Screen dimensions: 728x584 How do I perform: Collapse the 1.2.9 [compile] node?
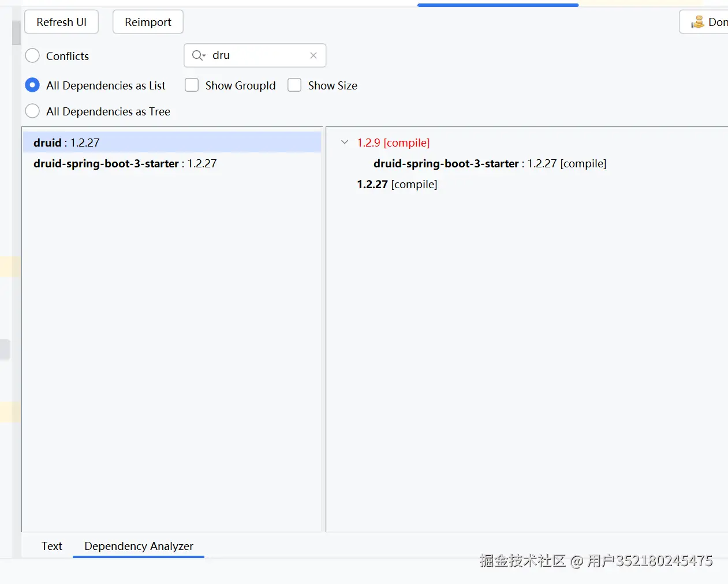345,142
